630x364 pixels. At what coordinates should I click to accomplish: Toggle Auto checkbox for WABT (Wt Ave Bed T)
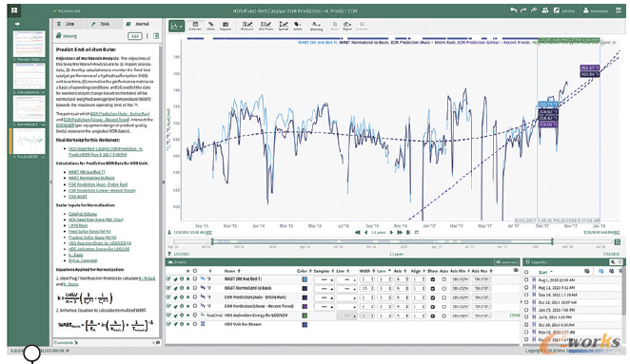point(444,279)
